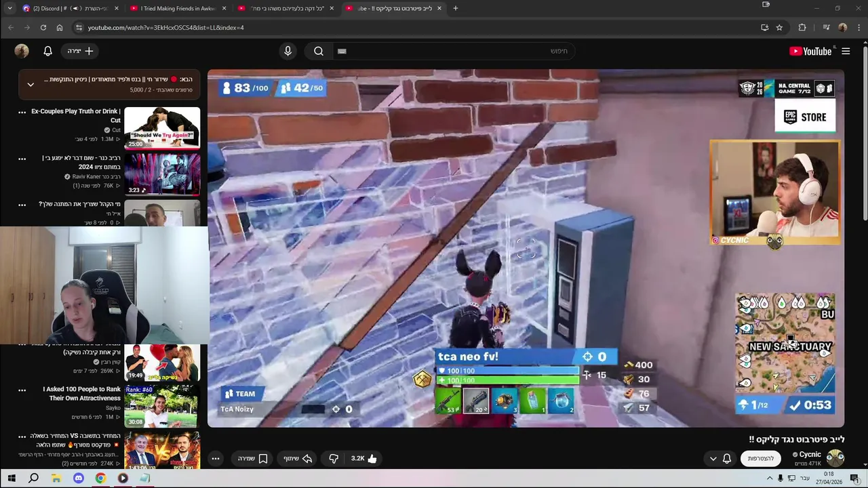Open the browser extensions puzzle icon
The width and height of the screenshot is (868, 488).
(x=802, y=27)
